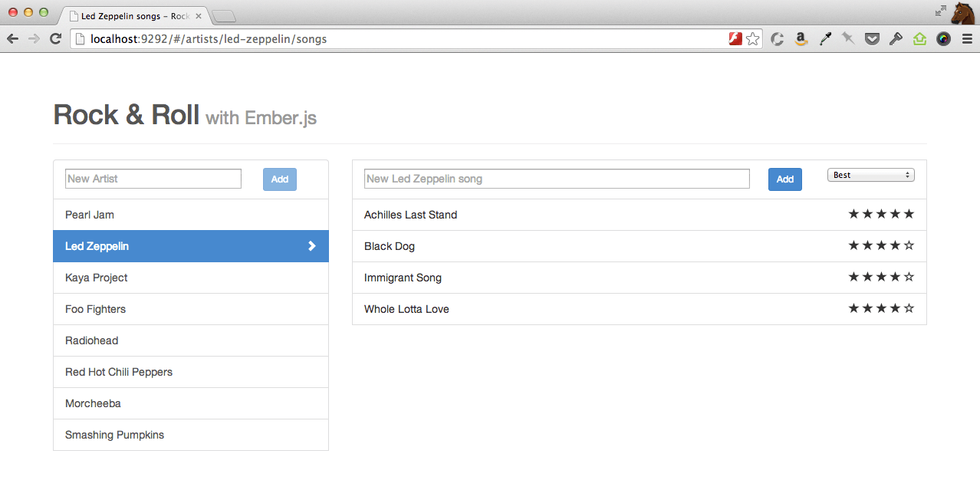
Task: Toggle the bookmark star for this page
Action: 752,38
